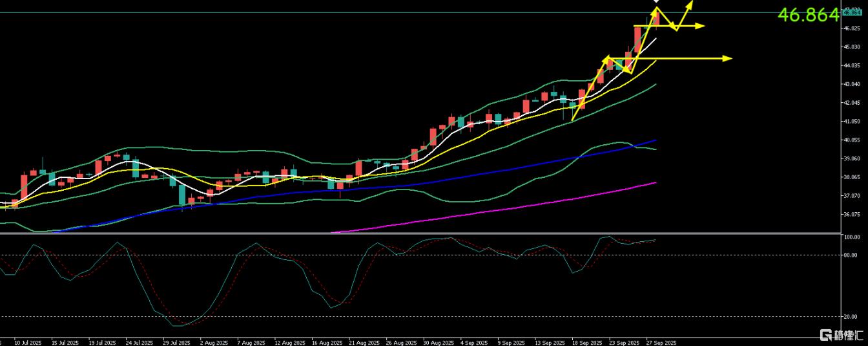The width and height of the screenshot is (868, 346).
Task: Click the 80.00 level label on oscillator scale
Action: pos(850,255)
